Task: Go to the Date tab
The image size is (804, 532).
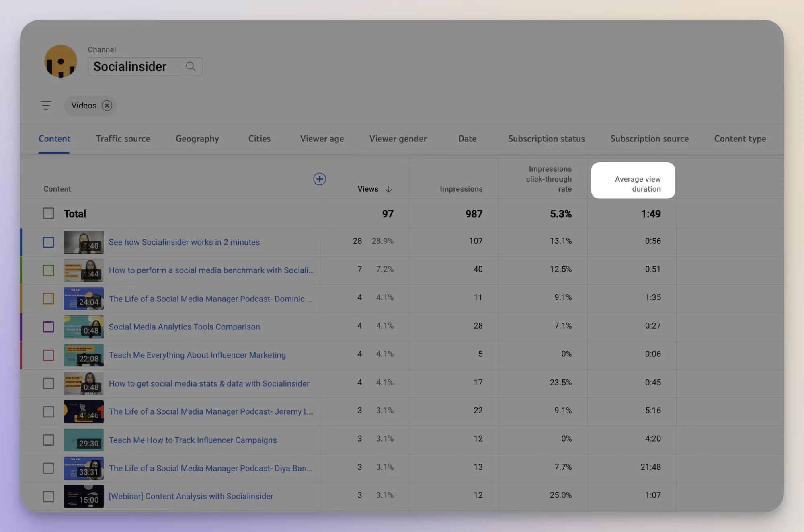Action: [468, 139]
